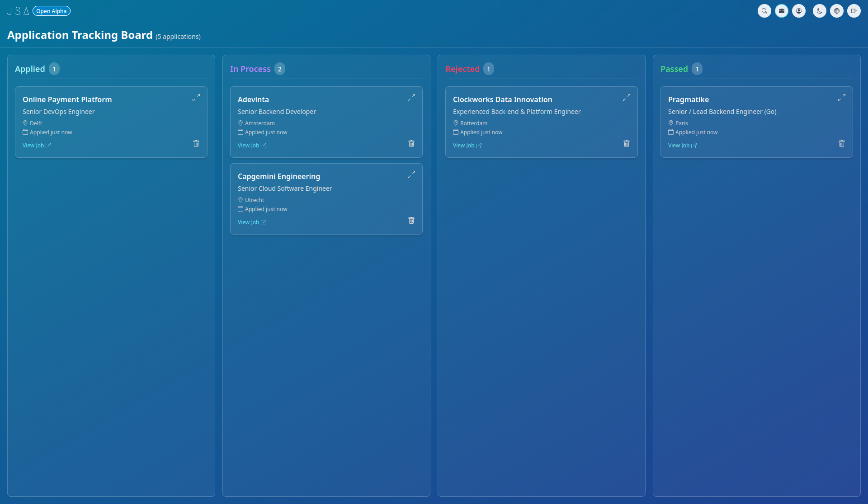This screenshot has width=868, height=504.
Task: Expand the Pragmatike card details
Action: [x=841, y=97]
